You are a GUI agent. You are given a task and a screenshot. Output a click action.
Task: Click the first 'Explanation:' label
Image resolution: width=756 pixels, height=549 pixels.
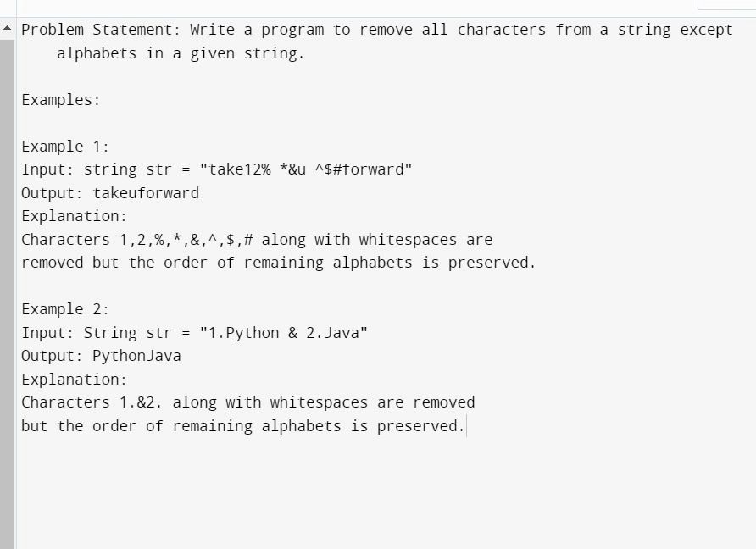[75, 216]
